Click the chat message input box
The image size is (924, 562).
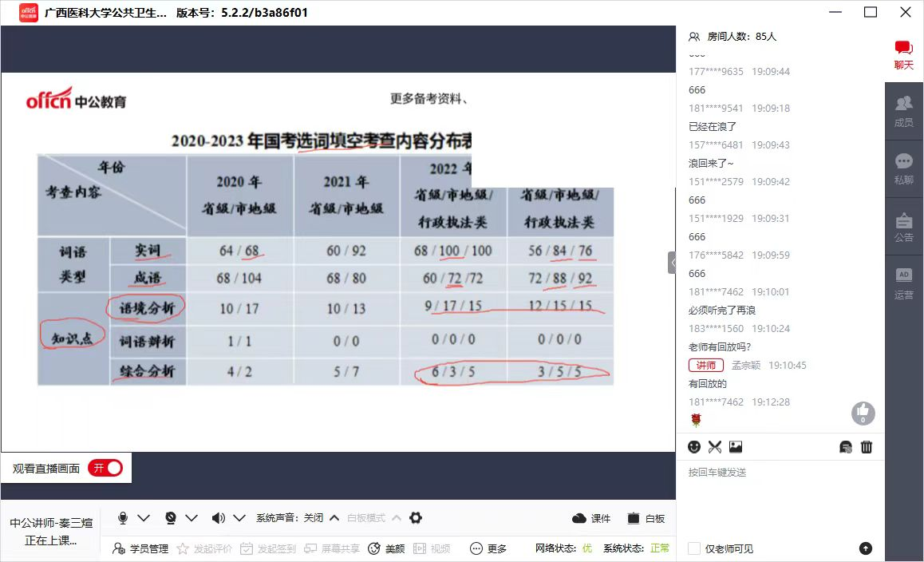click(x=778, y=495)
